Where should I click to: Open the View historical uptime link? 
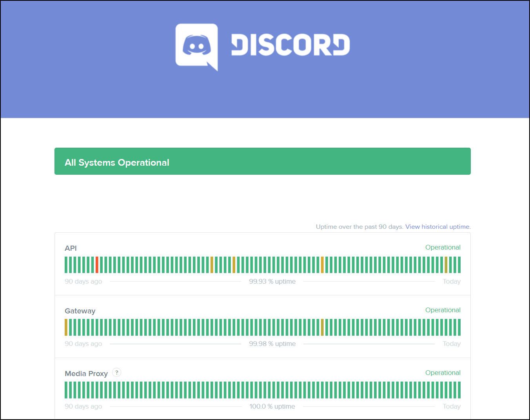click(437, 226)
